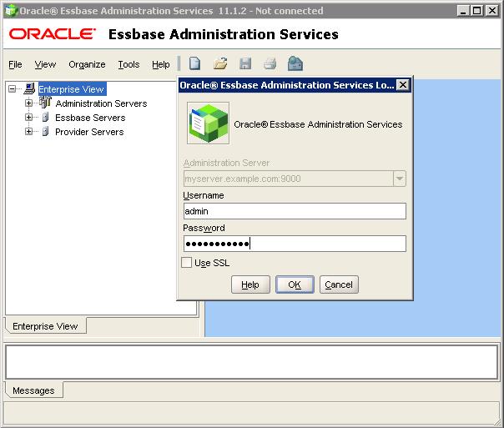Open the Help menu in menu bar
504x428 pixels.
pos(161,64)
